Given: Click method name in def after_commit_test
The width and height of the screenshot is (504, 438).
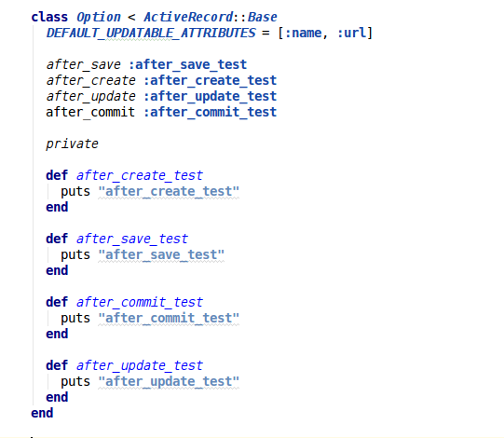Looking at the screenshot, I should click(x=140, y=302).
